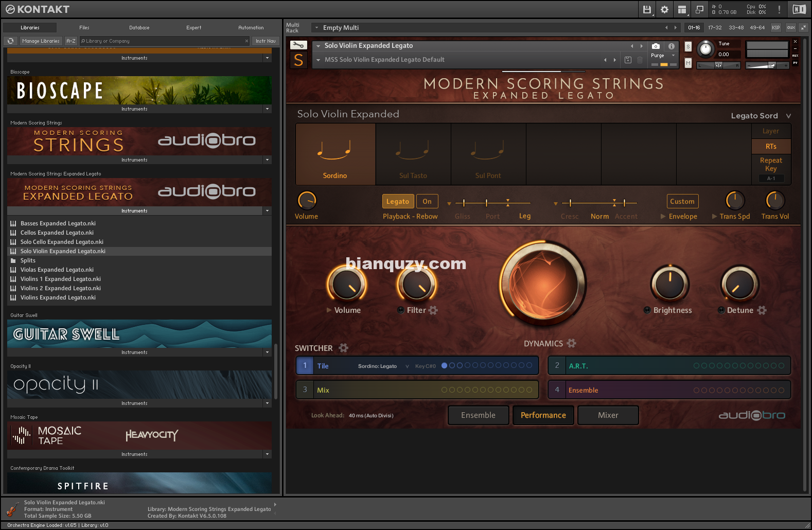Open Dynamics settings gear icon
The image size is (812, 530).
[571, 343]
